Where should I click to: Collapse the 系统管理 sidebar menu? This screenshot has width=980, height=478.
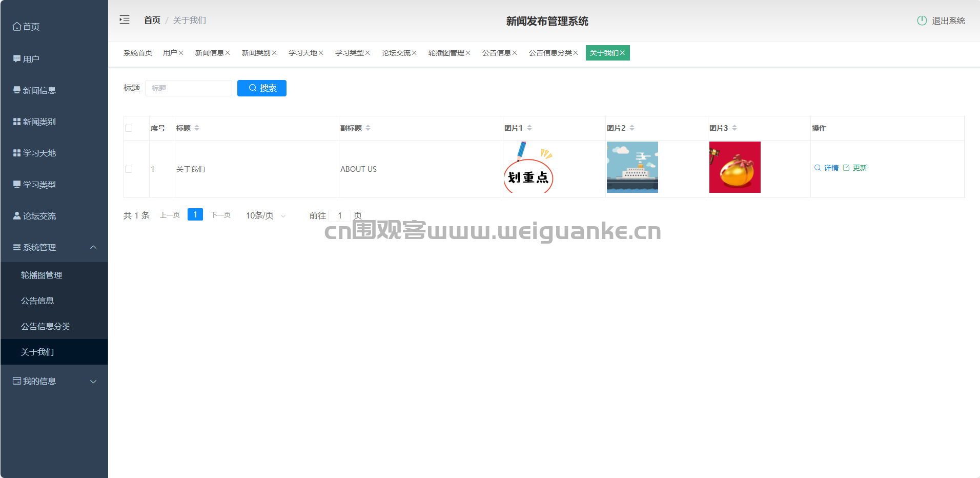(93, 247)
